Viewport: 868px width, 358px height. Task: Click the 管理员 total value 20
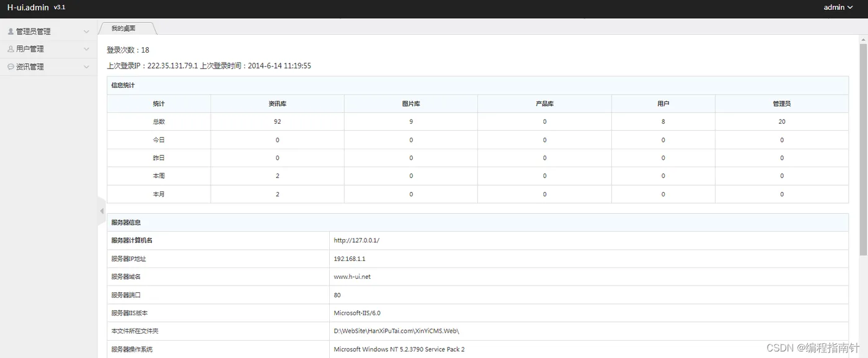782,121
